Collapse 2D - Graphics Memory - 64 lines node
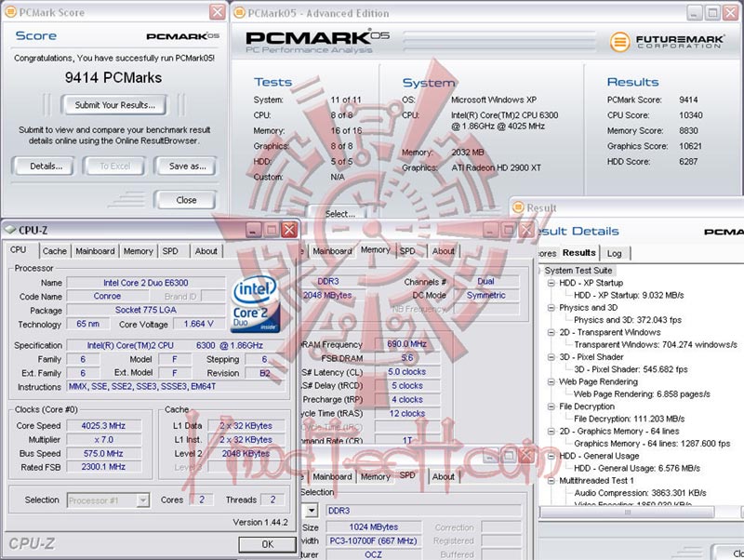Image resolution: width=744 pixels, height=560 pixels. coord(551,431)
